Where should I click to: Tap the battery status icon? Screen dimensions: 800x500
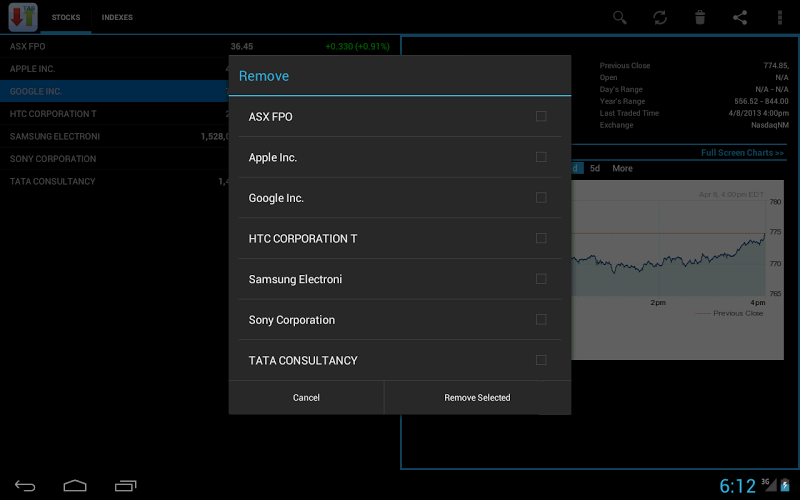tap(785, 485)
